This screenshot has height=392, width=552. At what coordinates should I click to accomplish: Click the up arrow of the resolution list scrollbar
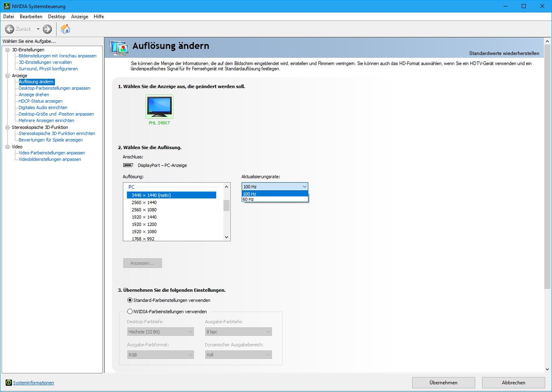coord(226,187)
